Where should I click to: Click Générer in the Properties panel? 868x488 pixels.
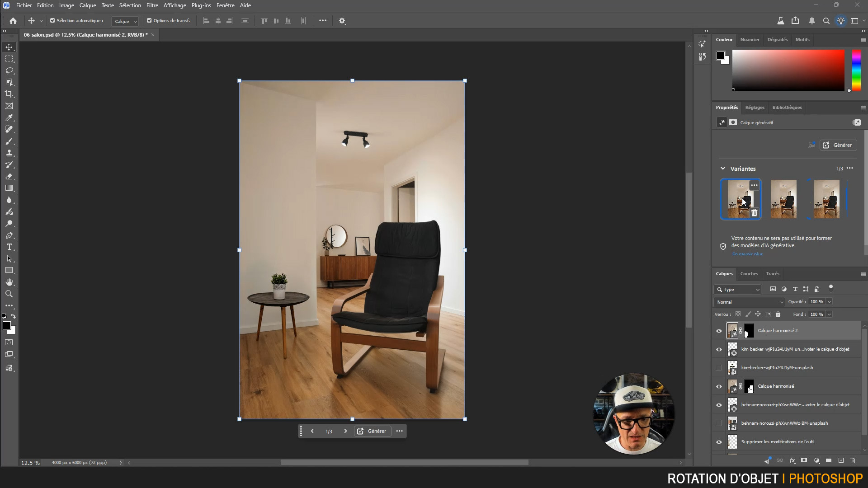click(x=838, y=145)
